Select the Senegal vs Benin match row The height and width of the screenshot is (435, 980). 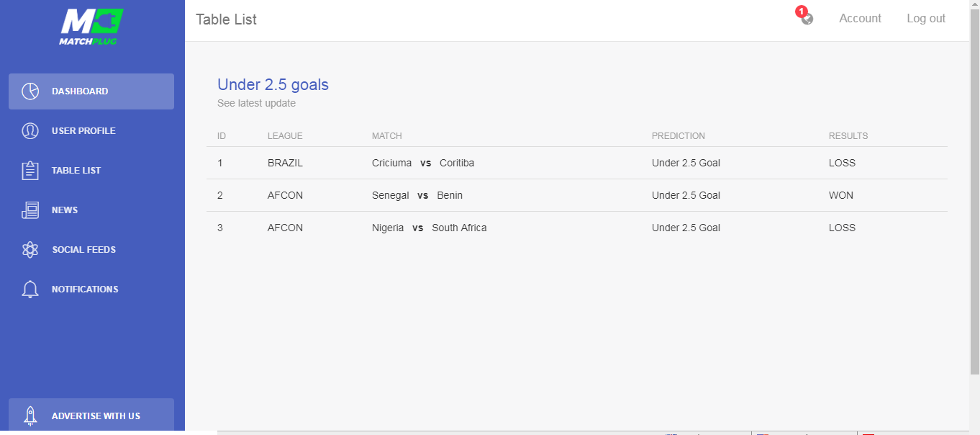tap(577, 195)
